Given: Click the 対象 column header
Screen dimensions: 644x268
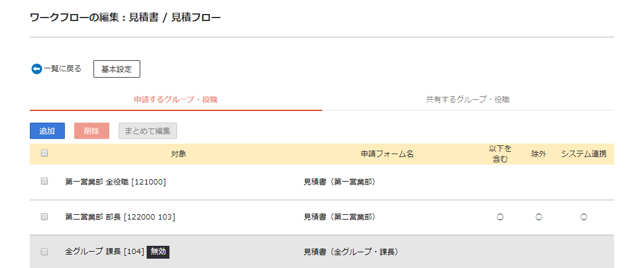Looking at the screenshot, I should point(179,154).
